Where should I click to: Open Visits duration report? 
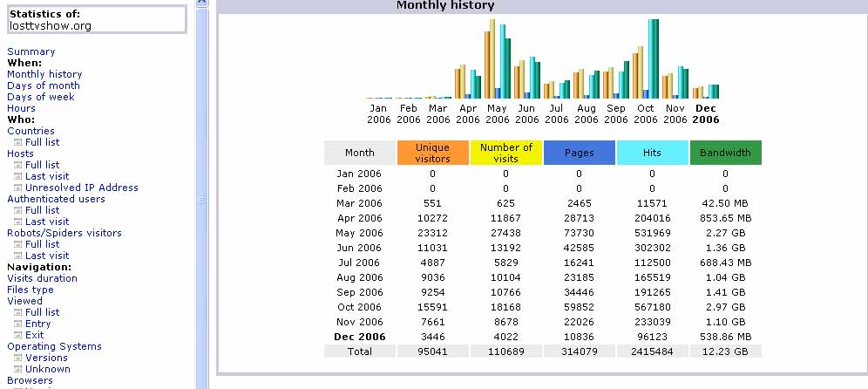[x=42, y=278]
